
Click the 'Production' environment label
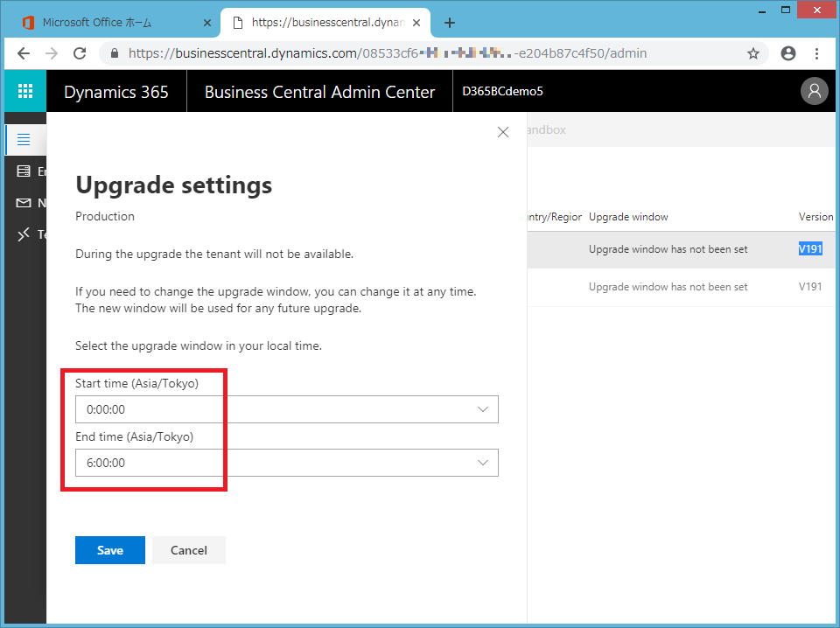(x=105, y=216)
